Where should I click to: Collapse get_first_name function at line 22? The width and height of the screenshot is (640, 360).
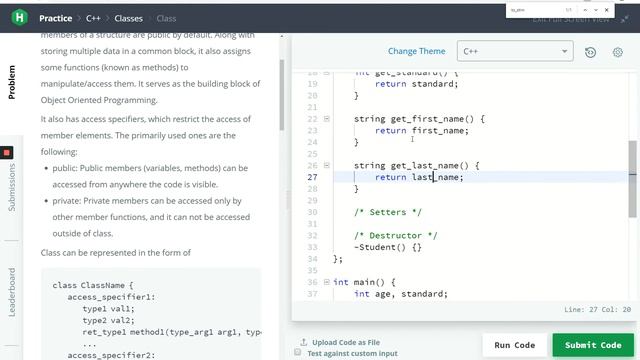point(327,119)
